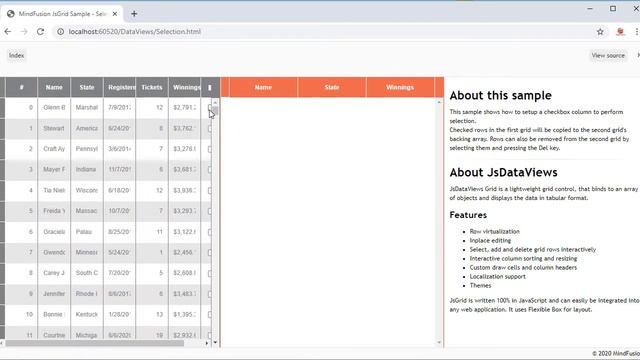Click the '© 2020 MindFusion' footer text
The width and height of the screenshot is (640, 360).
[x=616, y=353]
